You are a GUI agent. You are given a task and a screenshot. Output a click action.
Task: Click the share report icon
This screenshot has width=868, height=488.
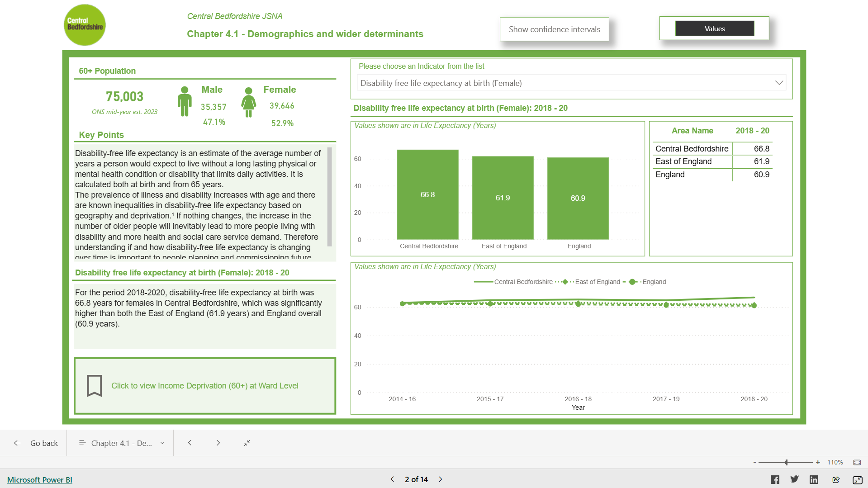836,479
